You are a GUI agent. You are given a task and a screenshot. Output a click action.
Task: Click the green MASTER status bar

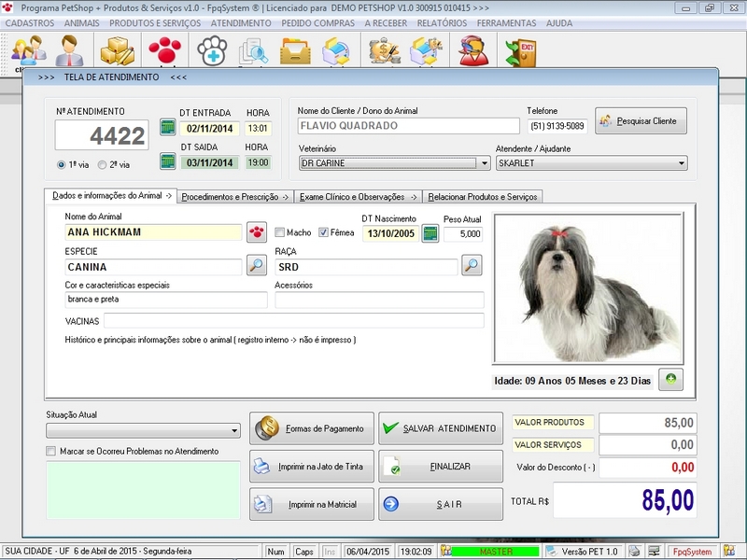point(496,552)
